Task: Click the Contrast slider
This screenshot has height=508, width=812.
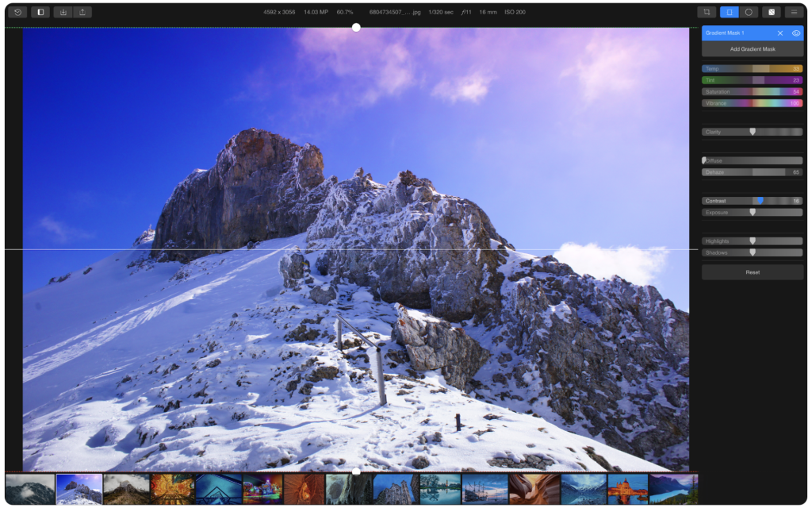Action: (x=753, y=201)
